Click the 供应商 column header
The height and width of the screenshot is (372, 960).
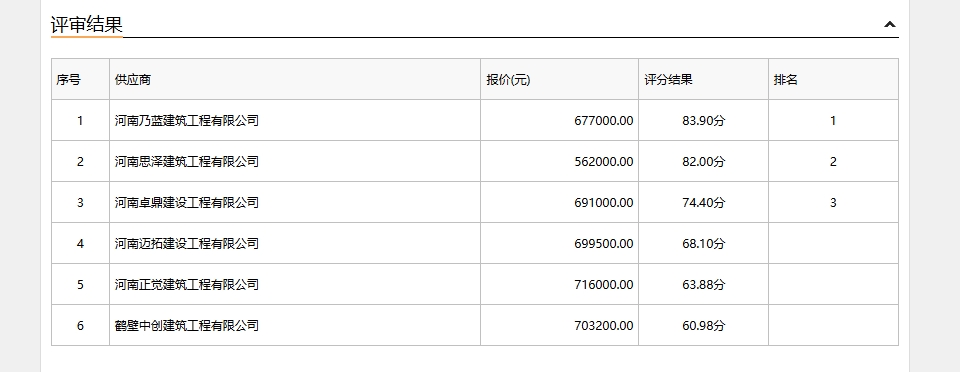tap(132, 80)
